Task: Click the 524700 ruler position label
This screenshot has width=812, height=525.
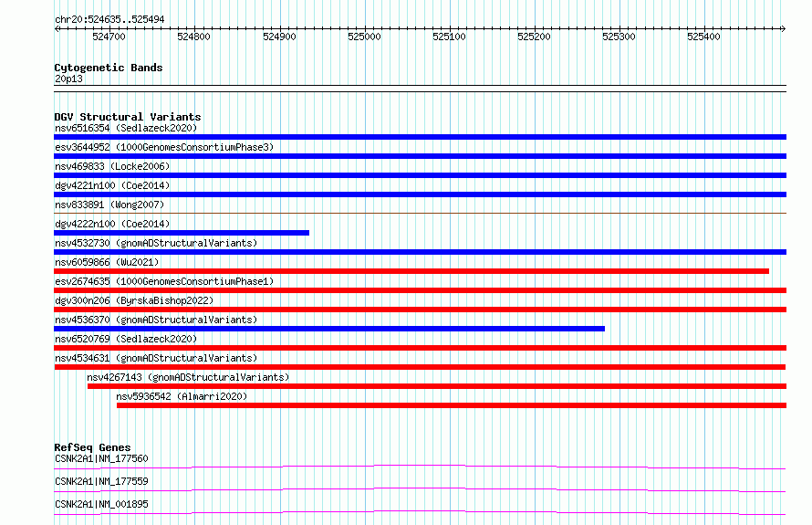Action: (109, 37)
